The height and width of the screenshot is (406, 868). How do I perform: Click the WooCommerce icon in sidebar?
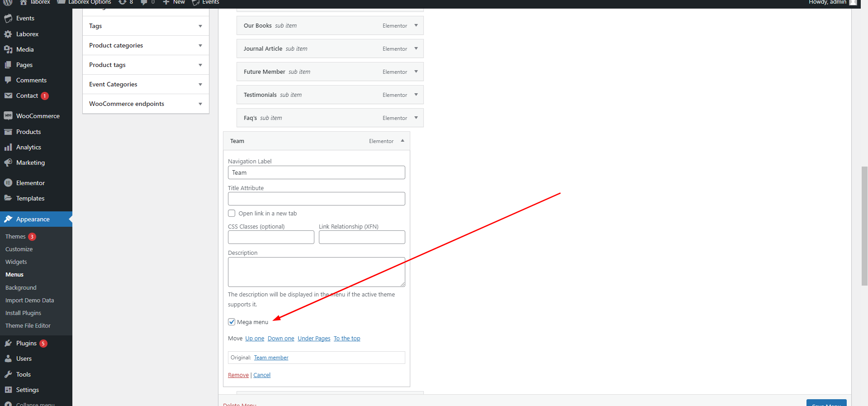8,116
